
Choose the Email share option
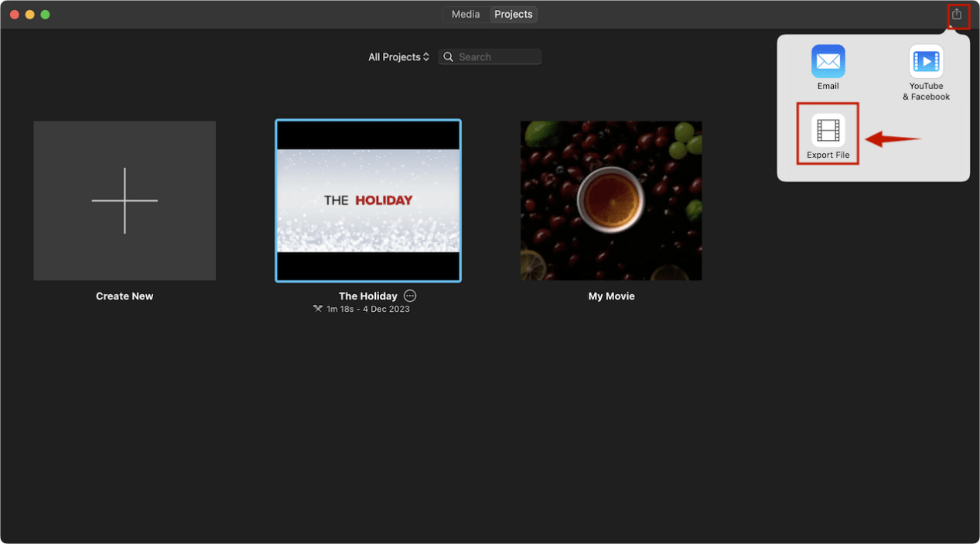click(828, 62)
